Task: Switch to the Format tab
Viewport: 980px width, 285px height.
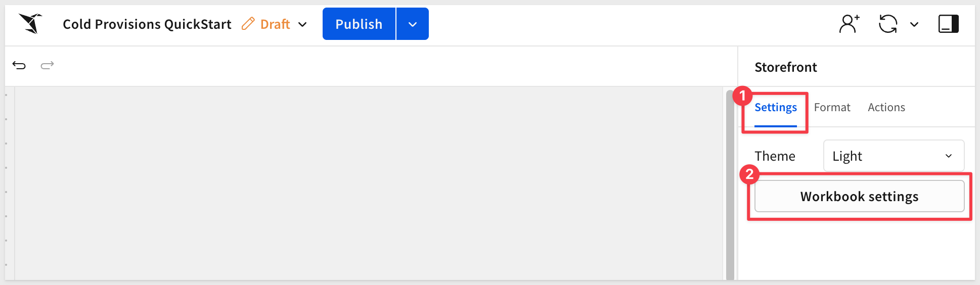Action: coord(832,108)
